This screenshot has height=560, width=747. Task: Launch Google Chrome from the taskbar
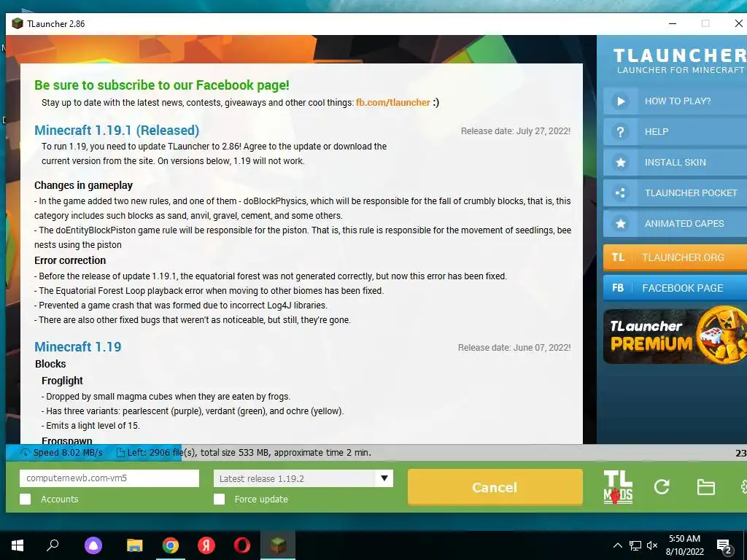coord(171,545)
